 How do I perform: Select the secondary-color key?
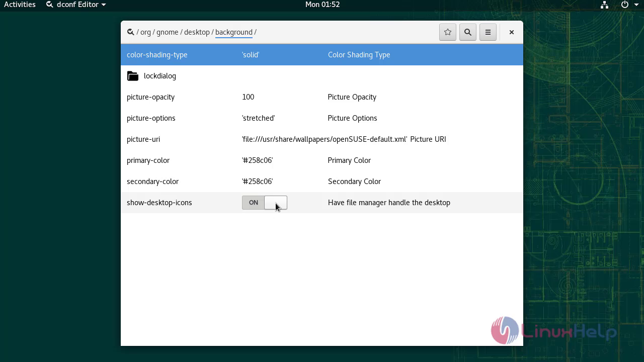(x=152, y=182)
